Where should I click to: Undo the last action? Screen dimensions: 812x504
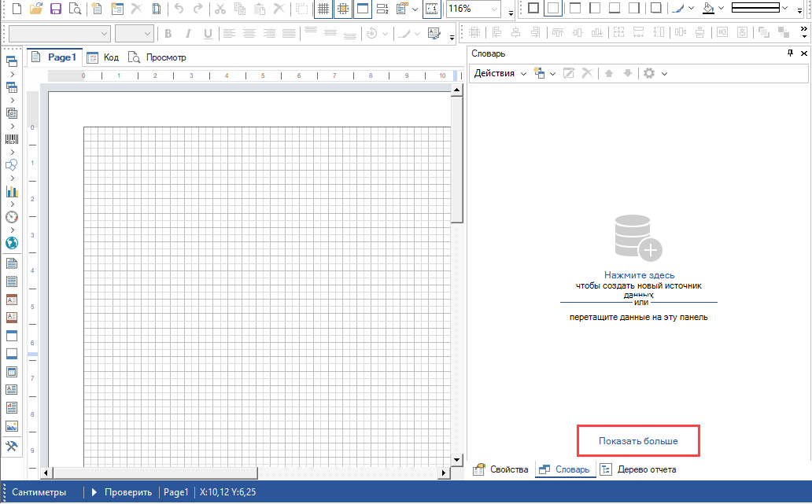(179, 9)
